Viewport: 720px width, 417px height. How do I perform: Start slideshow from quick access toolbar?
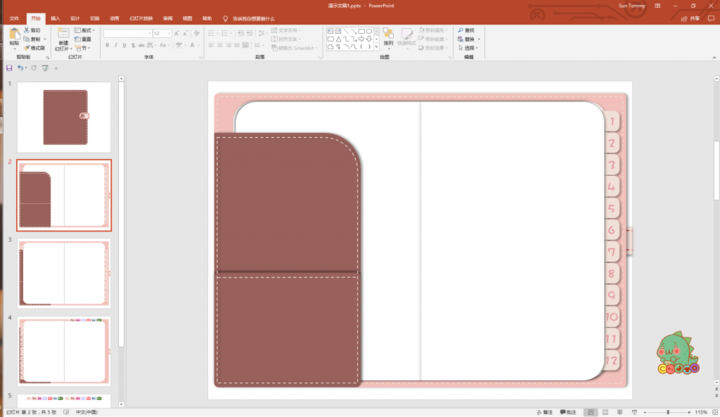pyautogui.click(x=45, y=68)
